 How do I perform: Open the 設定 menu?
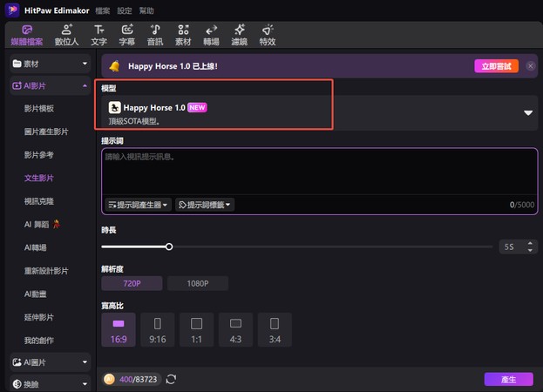tap(125, 10)
